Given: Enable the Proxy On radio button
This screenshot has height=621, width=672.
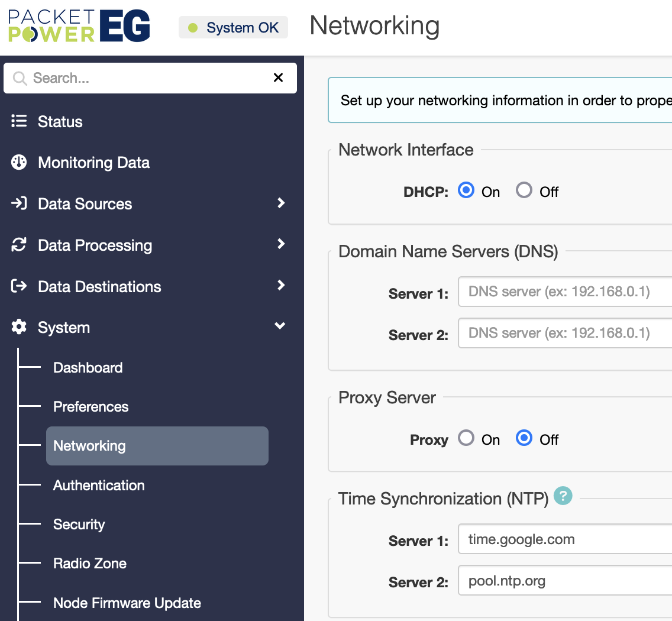Looking at the screenshot, I should (466, 438).
